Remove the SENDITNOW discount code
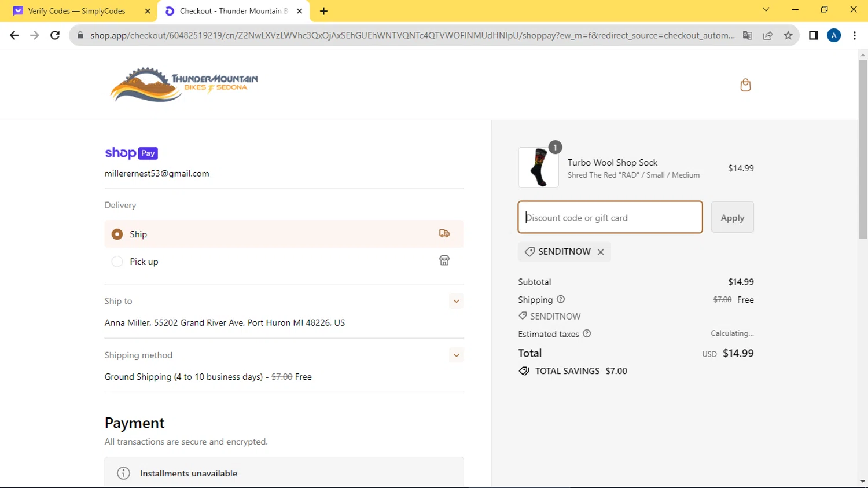868x488 pixels. [601, 252]
